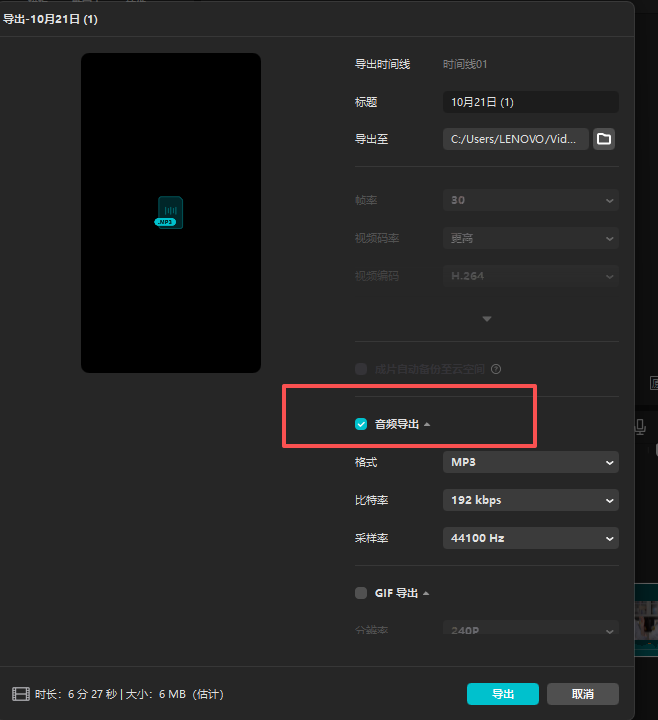
Task: Click the 格式 label
Action: point(366,462)
